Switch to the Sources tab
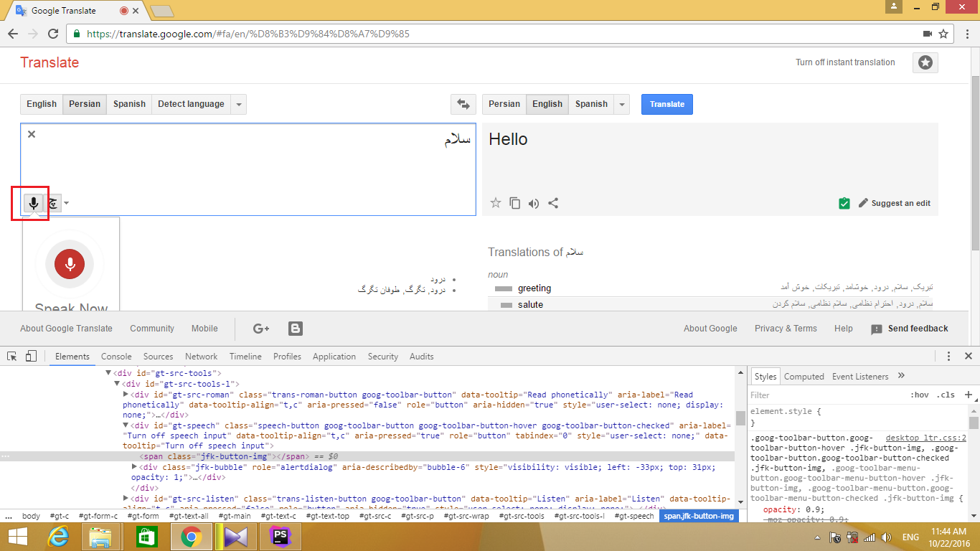This screenshot has height=551, width=980. tap(158, 357)
